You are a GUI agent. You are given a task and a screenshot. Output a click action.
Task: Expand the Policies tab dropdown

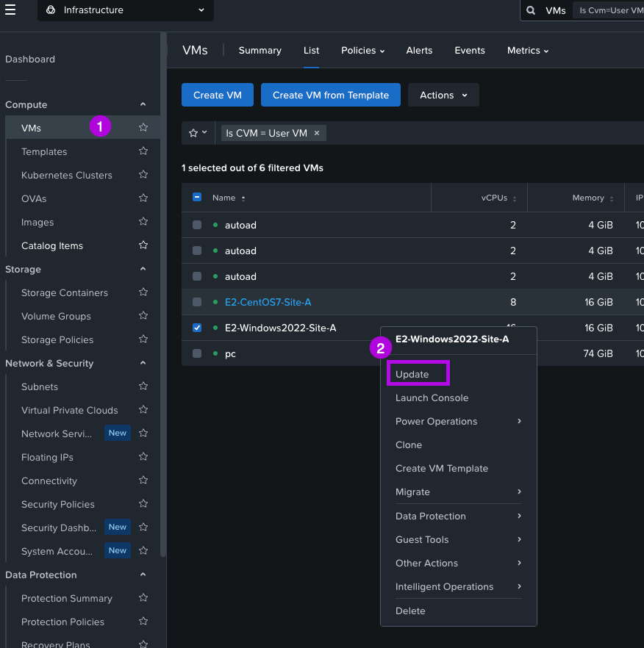(362, 51)
